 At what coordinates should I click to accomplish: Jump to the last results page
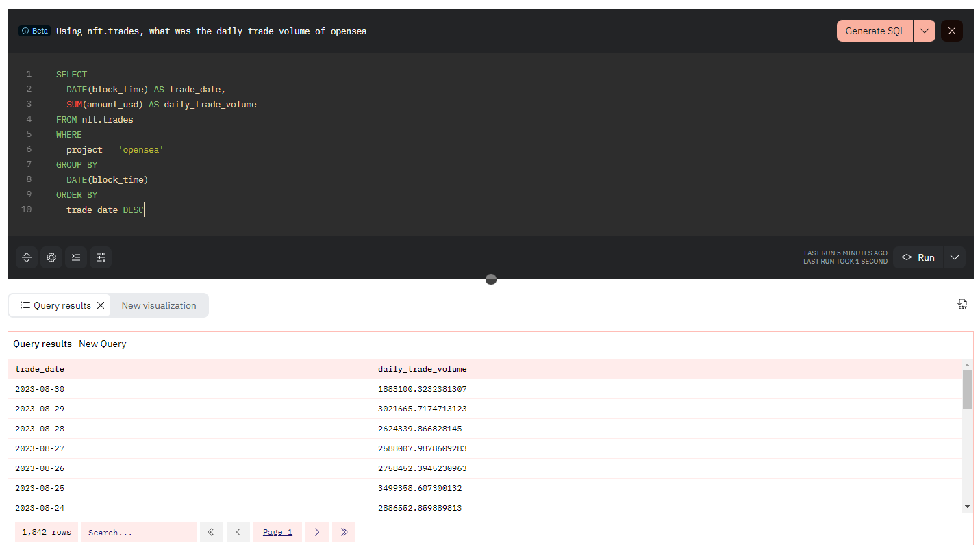point(344,532)
